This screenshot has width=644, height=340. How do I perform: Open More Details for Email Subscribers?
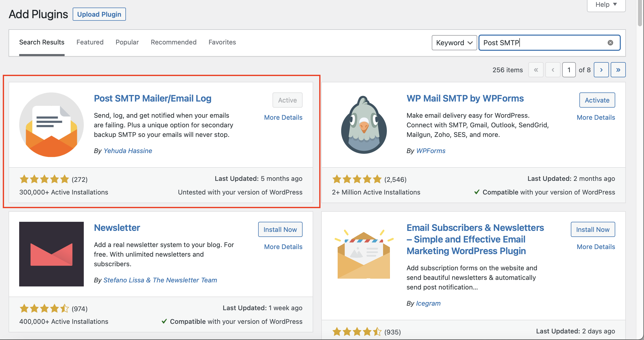(x=596, y=247)
